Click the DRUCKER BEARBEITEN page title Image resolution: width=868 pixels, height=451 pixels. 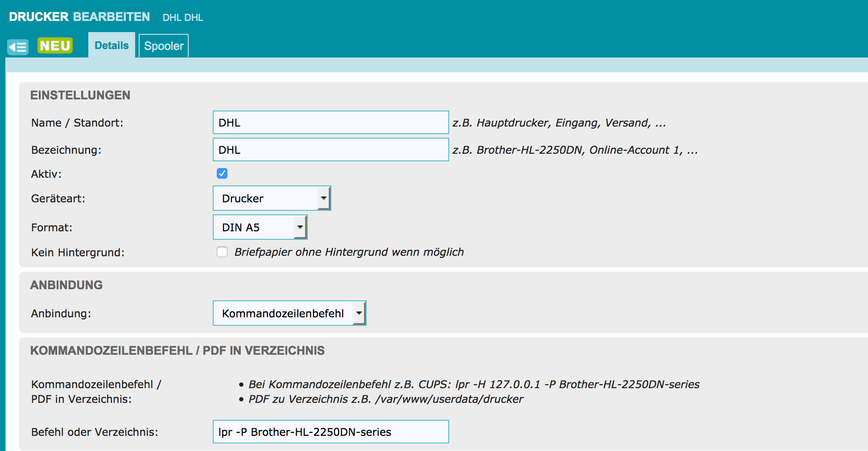click(79, 17)
